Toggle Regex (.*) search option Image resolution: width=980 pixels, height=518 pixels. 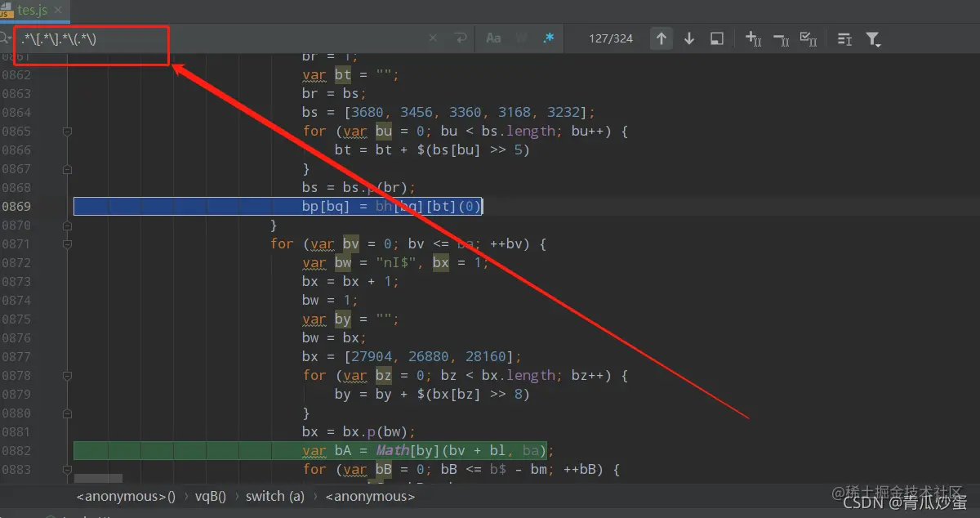[x=549, y=38]
